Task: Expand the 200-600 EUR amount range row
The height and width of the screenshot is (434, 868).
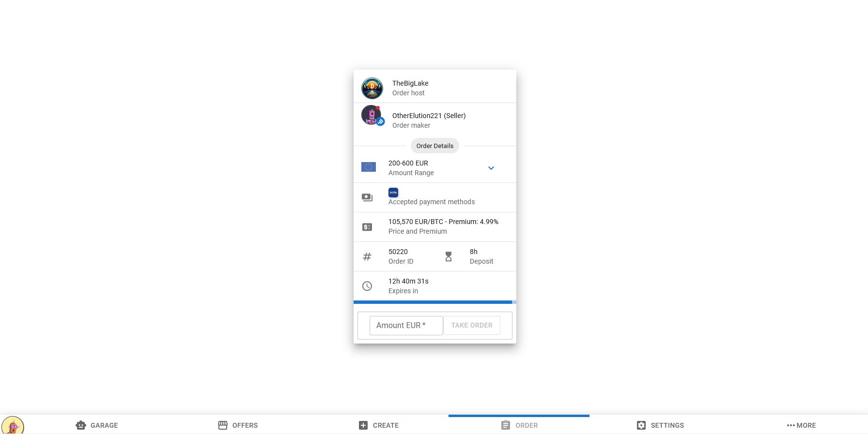Action: pyautogui.click(x=426, y=168)
